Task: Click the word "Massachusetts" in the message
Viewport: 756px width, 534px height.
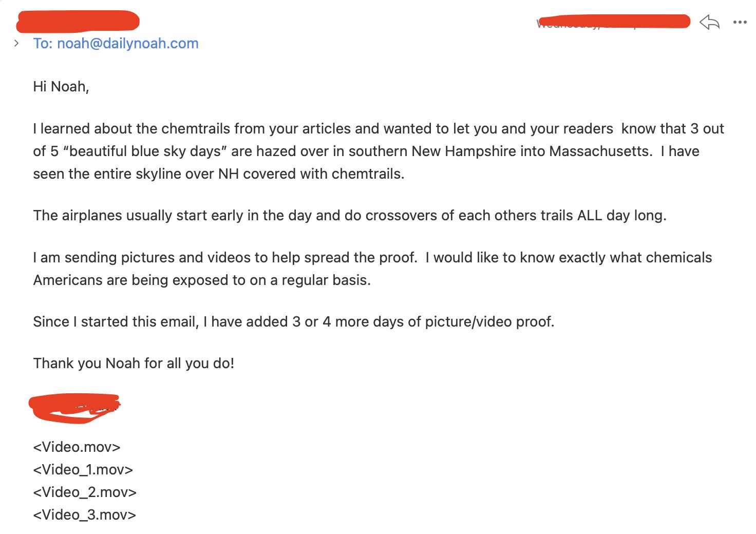Action: point(600,151)
